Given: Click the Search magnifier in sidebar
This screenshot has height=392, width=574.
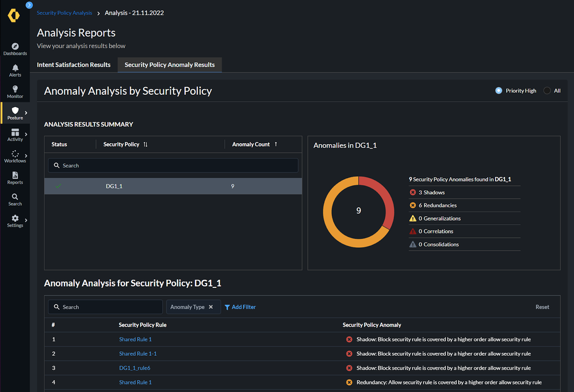Looking at the screenshot, I should click(x=15, y=199).
